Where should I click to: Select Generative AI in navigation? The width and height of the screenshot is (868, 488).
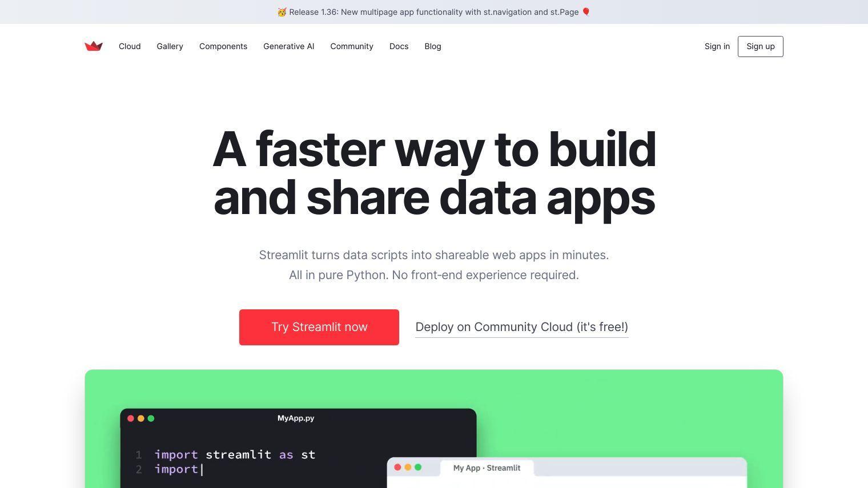pyautogui.click(x=289, y=46)
